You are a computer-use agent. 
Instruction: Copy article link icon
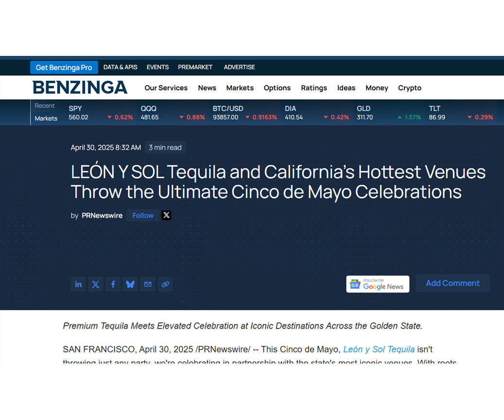(x=165, y=284)
